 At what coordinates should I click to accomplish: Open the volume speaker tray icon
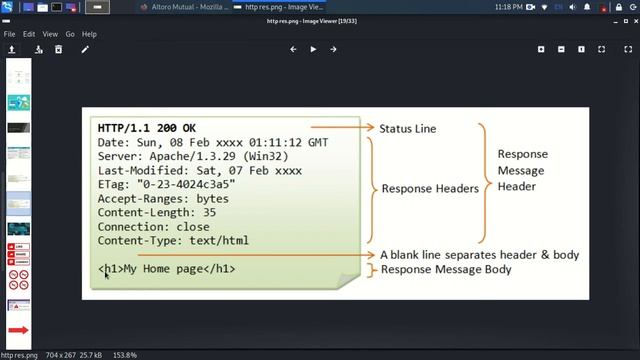573,7
